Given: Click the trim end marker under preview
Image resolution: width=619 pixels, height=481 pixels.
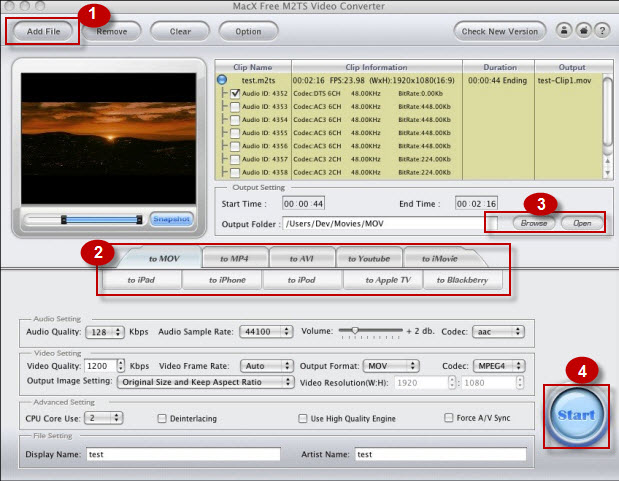Looking at the screenshot, I should click(x=139, y=220).
